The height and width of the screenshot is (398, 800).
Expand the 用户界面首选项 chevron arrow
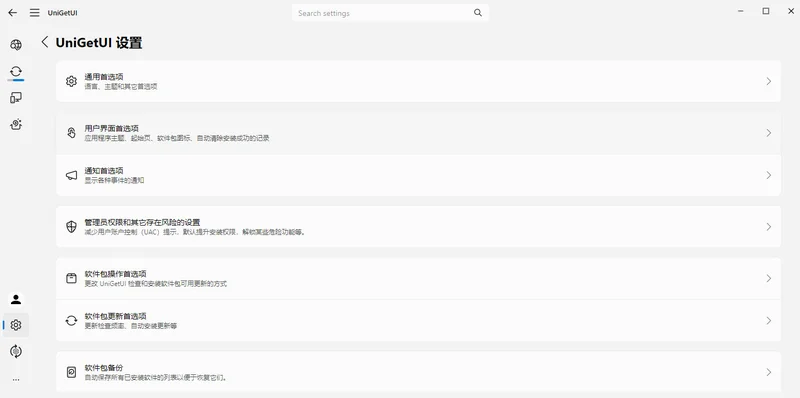pyautogui.click(x=768, y=133)
